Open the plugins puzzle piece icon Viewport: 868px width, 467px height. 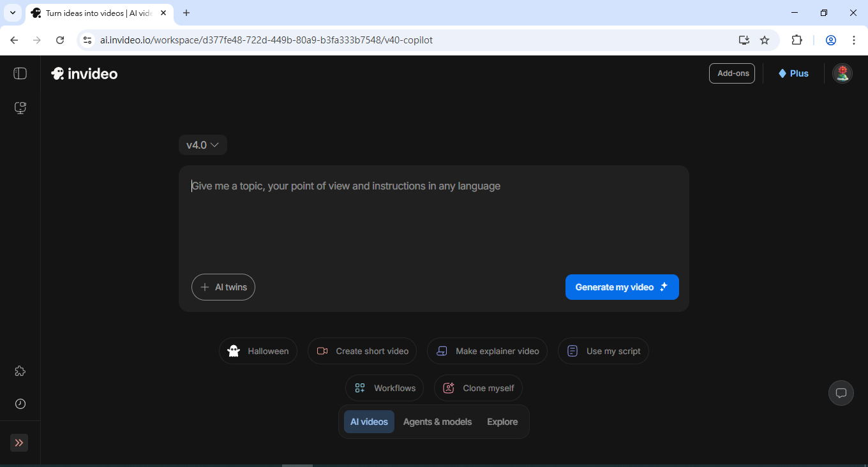[x=20, y=371]
